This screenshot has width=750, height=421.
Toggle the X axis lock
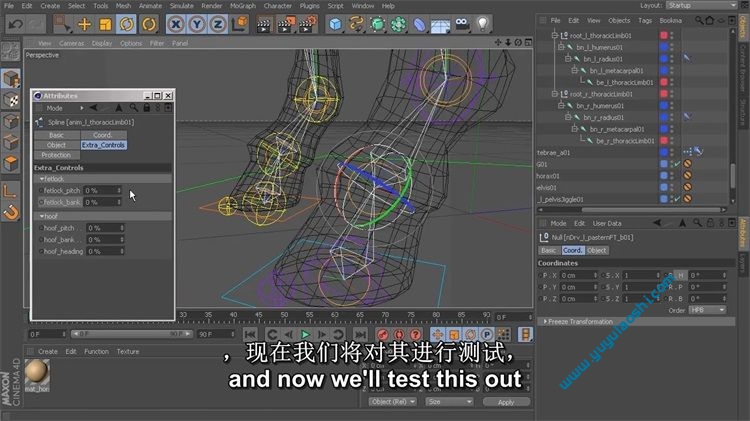(x=176, y=23)
